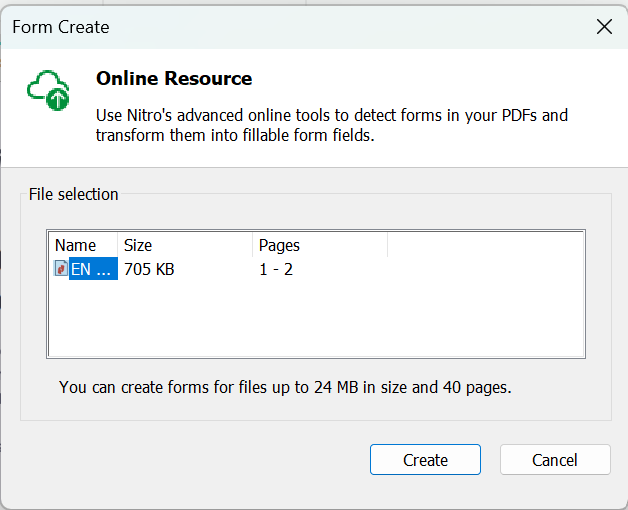
Task: Click the Nitro online tools description text
Action: pos(332,125)
